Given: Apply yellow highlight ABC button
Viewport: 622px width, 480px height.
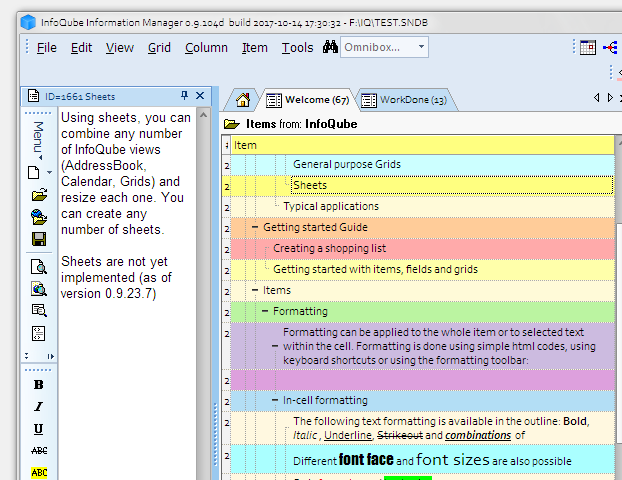Looking at the screenshot, I should 39,472.
